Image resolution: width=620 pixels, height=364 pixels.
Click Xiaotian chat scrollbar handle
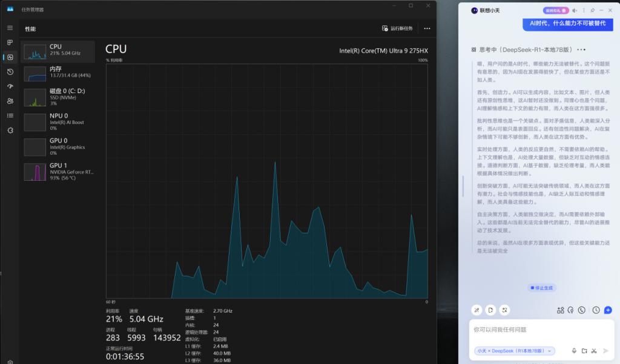pyautogui.click(x=463, y=186)
